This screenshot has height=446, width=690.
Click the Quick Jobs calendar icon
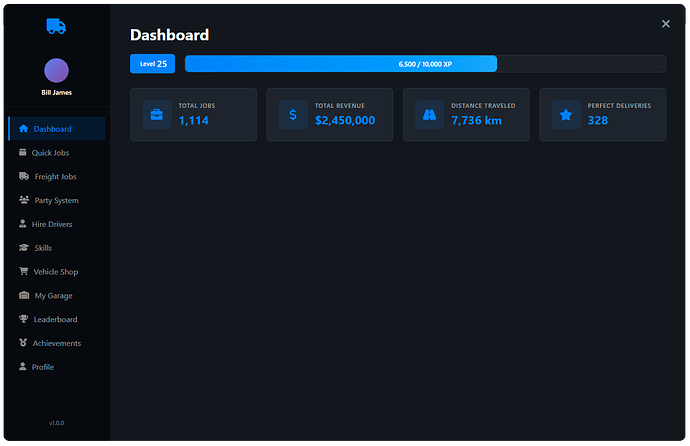[x=22, y=152]
